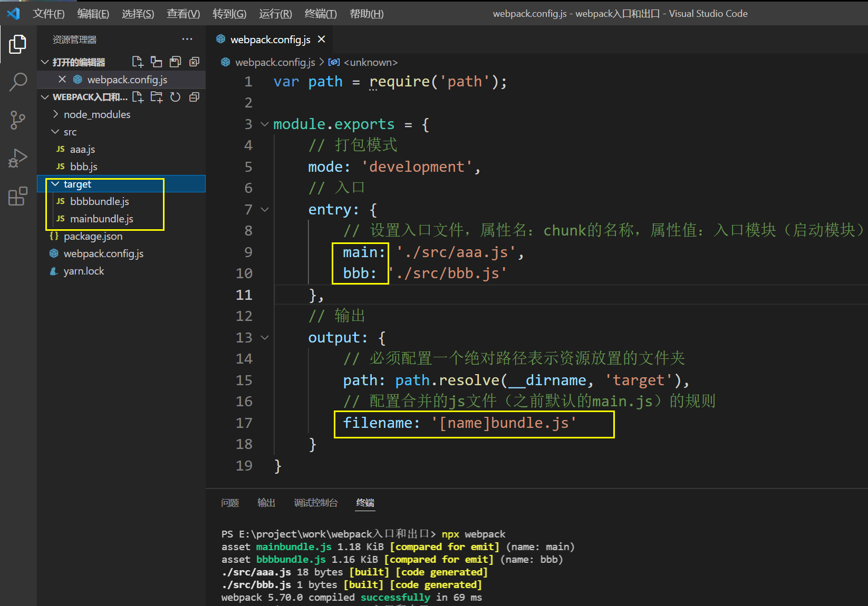The height and width of the screenshot is (606, 868).
Task: Collapse the Open Editors section
Action: pos(45,62)
